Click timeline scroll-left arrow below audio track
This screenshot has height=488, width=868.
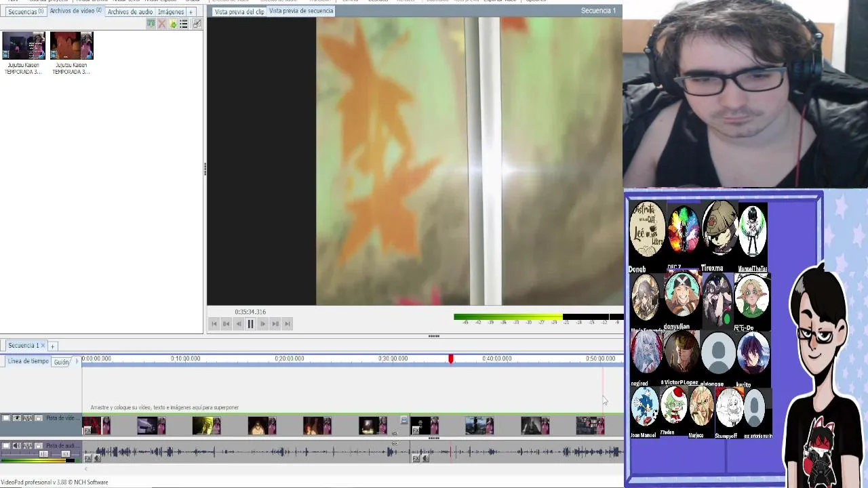coord(86,469)
